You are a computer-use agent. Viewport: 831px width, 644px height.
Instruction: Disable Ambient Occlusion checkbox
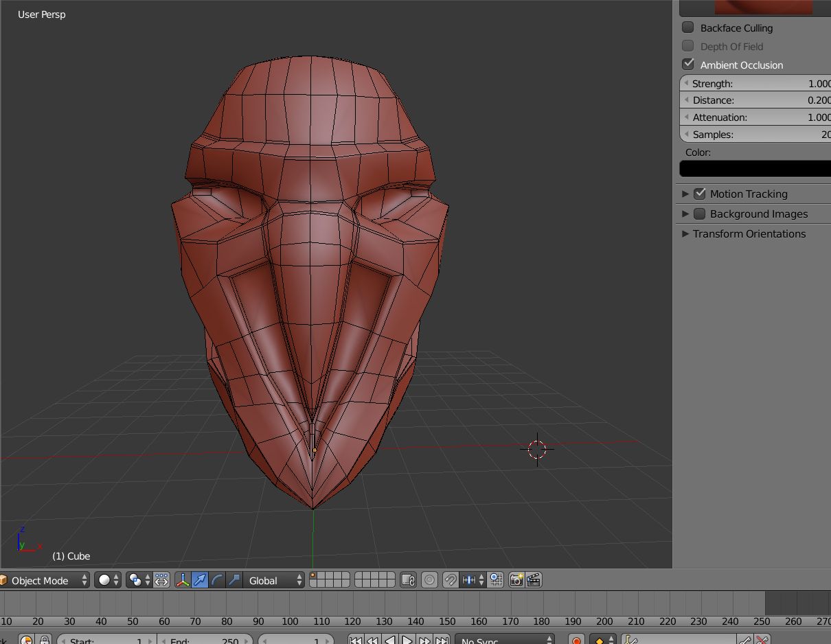tap(687, 64)
